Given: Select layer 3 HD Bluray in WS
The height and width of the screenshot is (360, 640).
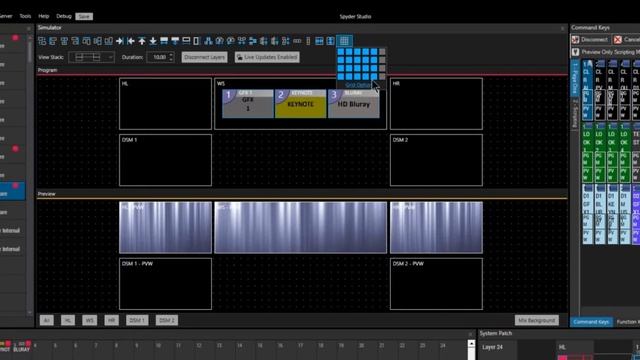Looking at the screenshot, I should point(353,104).
